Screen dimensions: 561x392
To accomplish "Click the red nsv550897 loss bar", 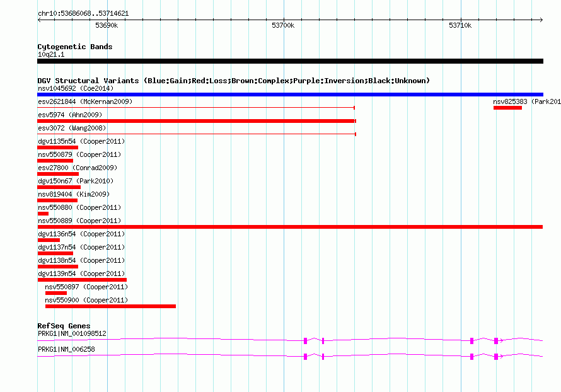I will click(56, 293).
